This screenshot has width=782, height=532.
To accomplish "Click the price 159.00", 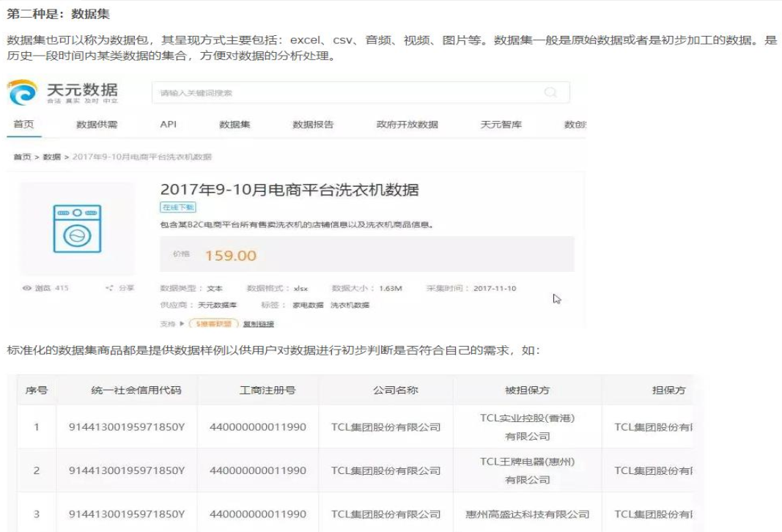I will [231, 256].
